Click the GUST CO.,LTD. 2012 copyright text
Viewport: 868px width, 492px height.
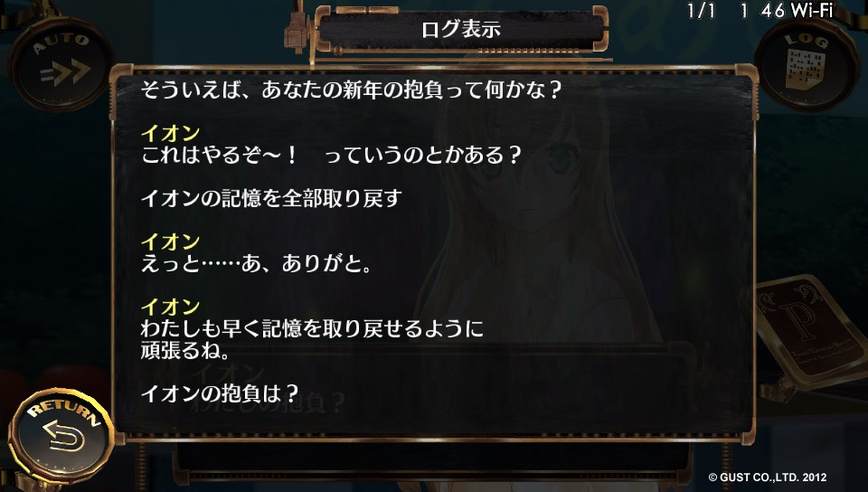[768, 477]
